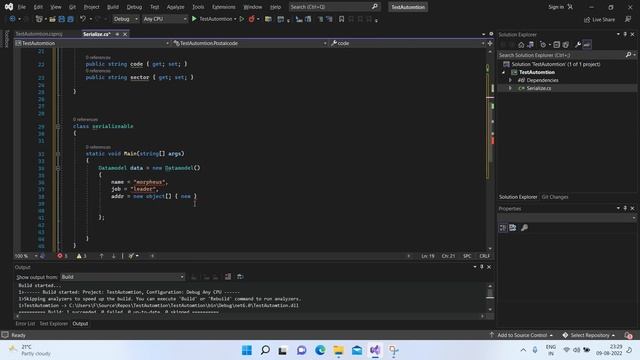Open File Explorer from the taskbar
This screenshot has width=640, height=360.
(338, 350)
